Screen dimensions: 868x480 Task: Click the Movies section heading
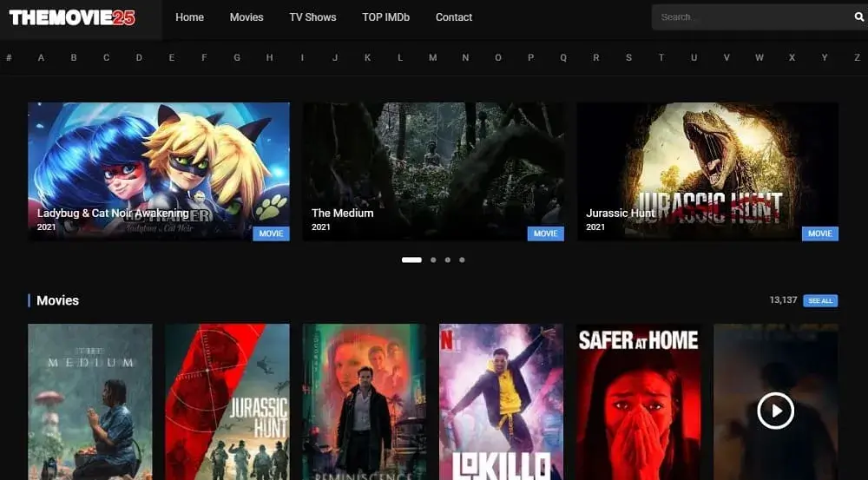[57, 300]
